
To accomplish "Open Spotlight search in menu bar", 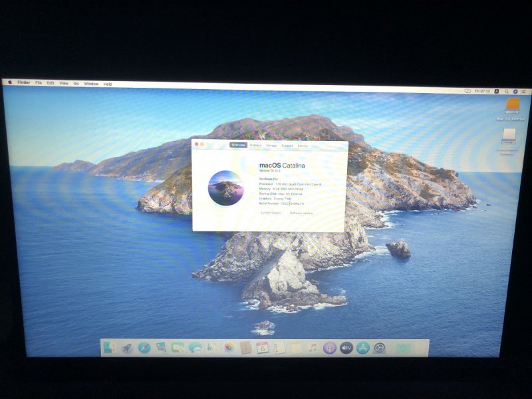I will (506, 91).
